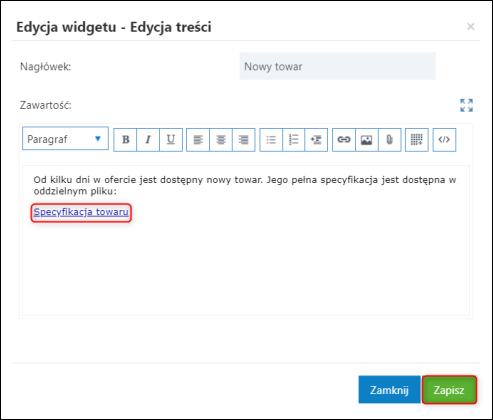Screen dimensions: 493x420
Task: Attach a file with paperclip icon
Action: 390,140
